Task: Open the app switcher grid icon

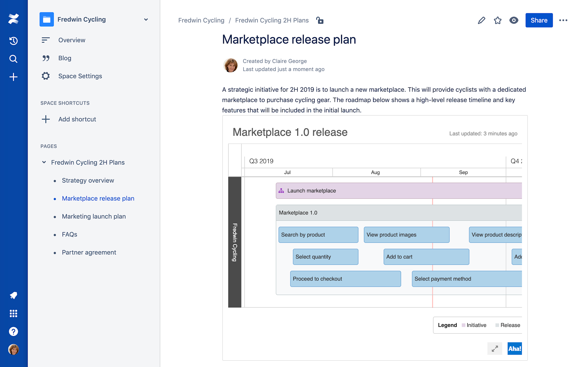Action: [x=14, y=313]
